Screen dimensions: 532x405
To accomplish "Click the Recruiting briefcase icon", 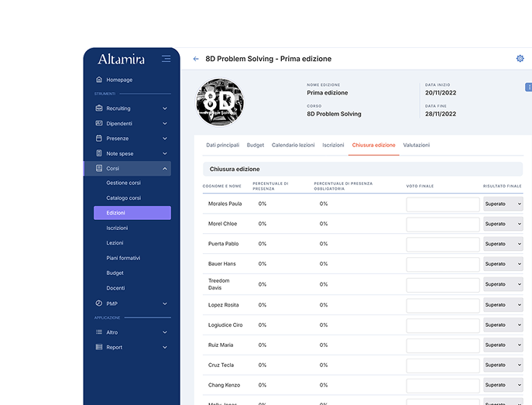I will click(99, 108).
